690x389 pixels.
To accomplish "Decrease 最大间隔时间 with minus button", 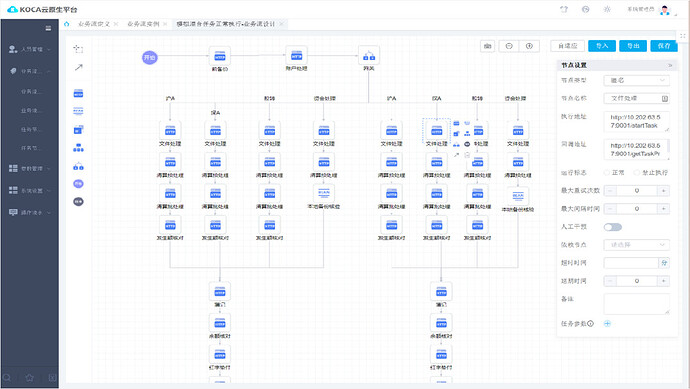I will 610,209.
